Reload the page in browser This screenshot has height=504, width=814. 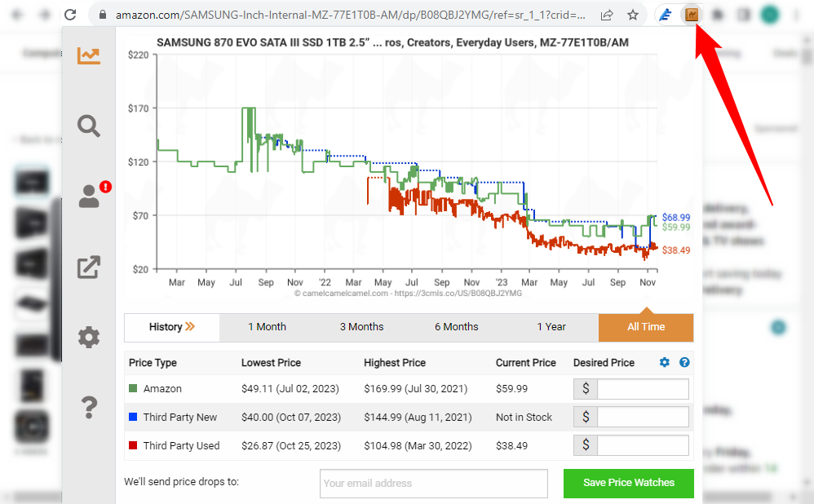[x=70, y=15]
